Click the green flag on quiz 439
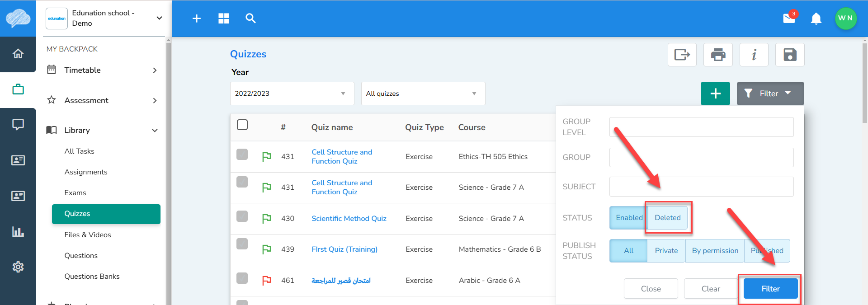Viewport: 868px width, 305px height. (x=267, y=249)
